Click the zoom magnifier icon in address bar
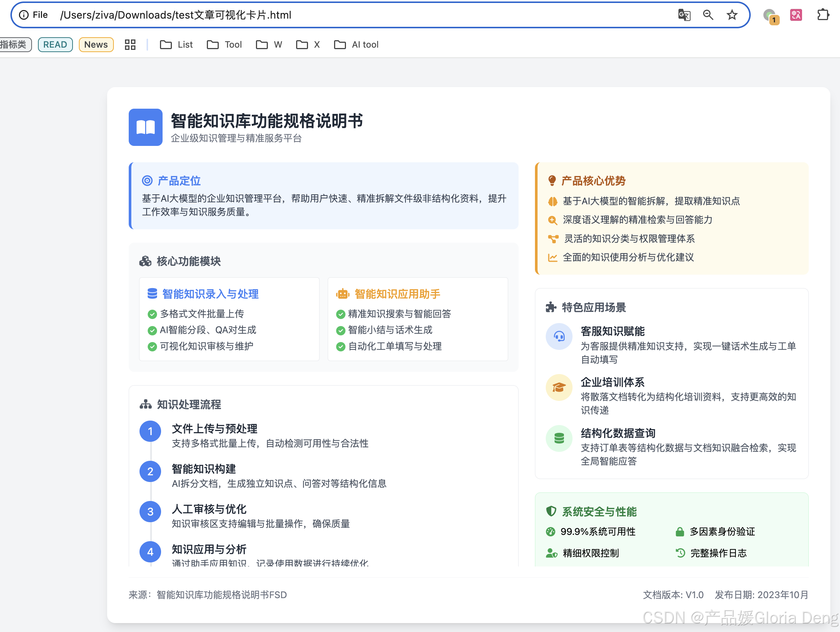This screenshot has width=840, height=632. [x=708, y=15]
